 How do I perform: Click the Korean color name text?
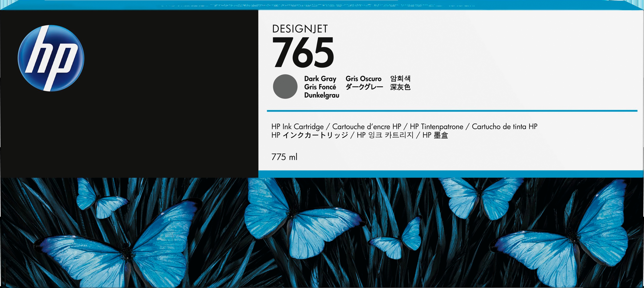(400, 79)
